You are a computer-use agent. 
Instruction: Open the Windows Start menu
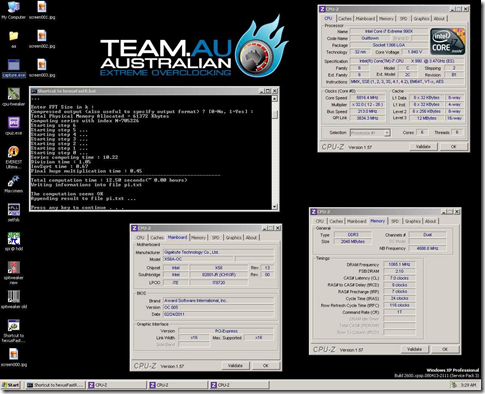pos(10,385)
